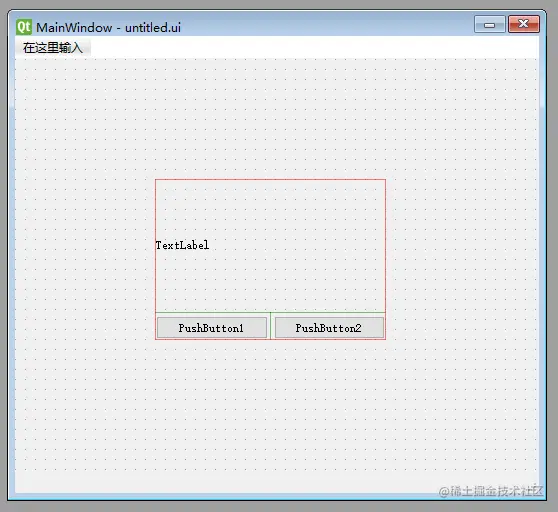Click the Qt logo icon in title bar
This screenshot has height=512, width=558.
[x=24, y=27]
